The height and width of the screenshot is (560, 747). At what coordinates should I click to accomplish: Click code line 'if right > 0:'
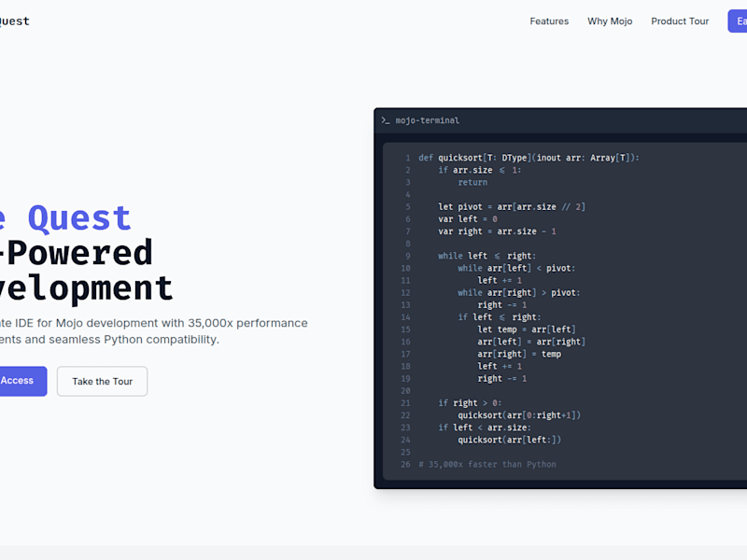click(470, 403)
